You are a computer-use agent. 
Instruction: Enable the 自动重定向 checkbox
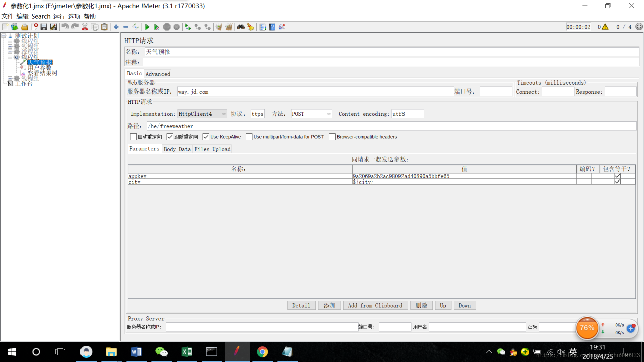pos(133,137)
